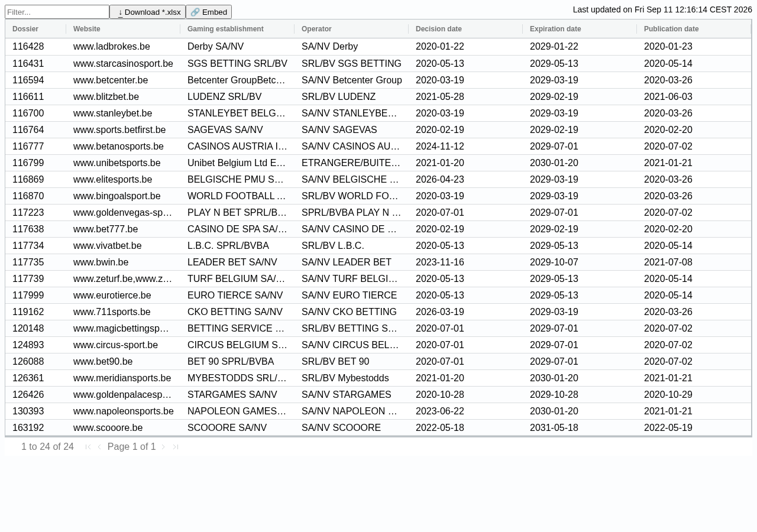
Task: Download the table as *.xlsx
Action: [x=147, y=12]
